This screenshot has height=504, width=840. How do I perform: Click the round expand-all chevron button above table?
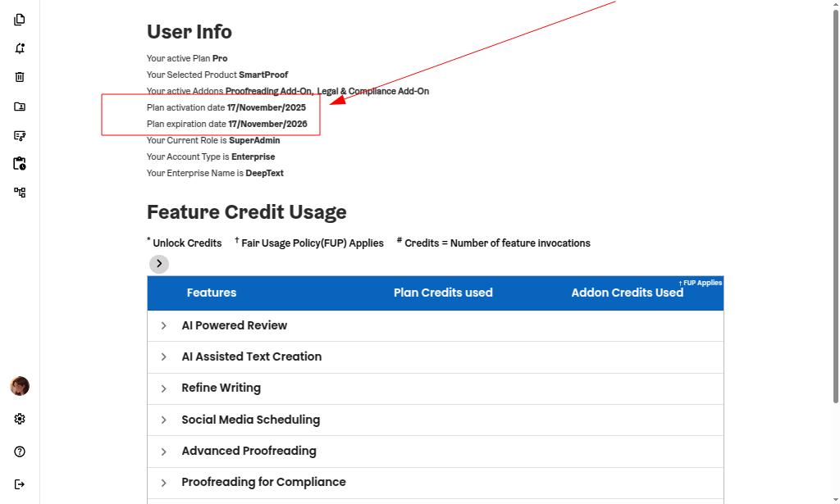(159, 264)
